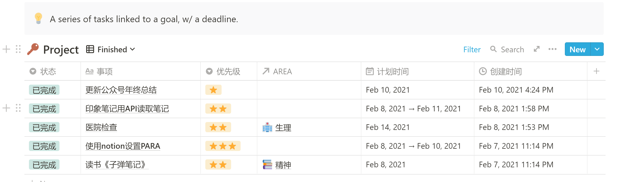Open the 医院检查 task page
This screenshot has width=644, height=182.
tap(101, 127)
